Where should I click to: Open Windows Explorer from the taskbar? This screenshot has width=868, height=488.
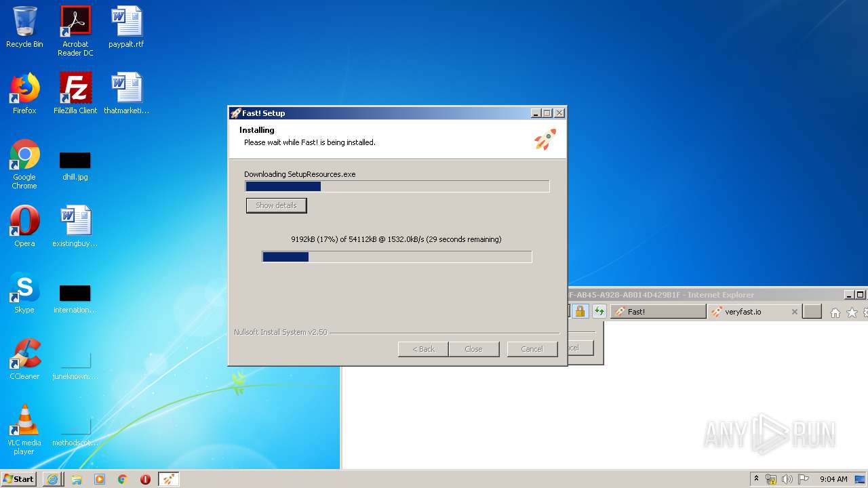[77, 479]
